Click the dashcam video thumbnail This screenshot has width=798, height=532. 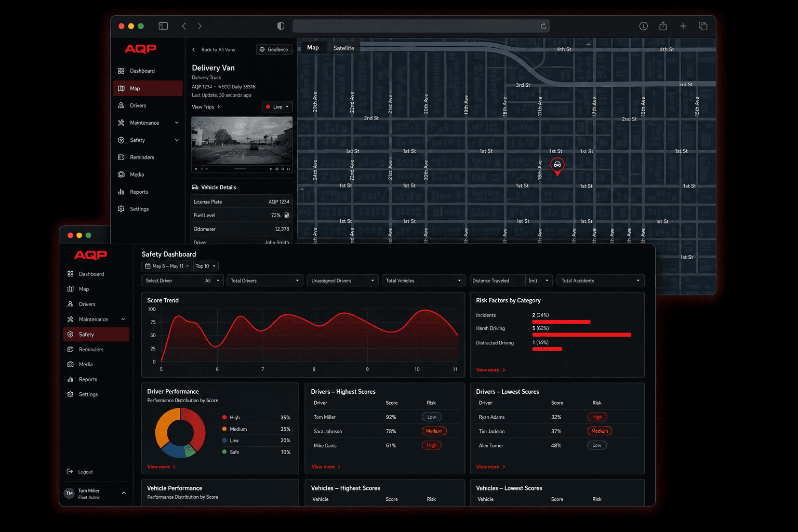tap(242, 144)
